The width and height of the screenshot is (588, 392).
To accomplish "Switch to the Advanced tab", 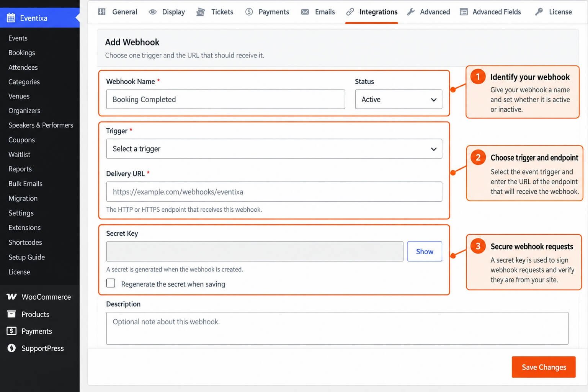I will [429, 12].
